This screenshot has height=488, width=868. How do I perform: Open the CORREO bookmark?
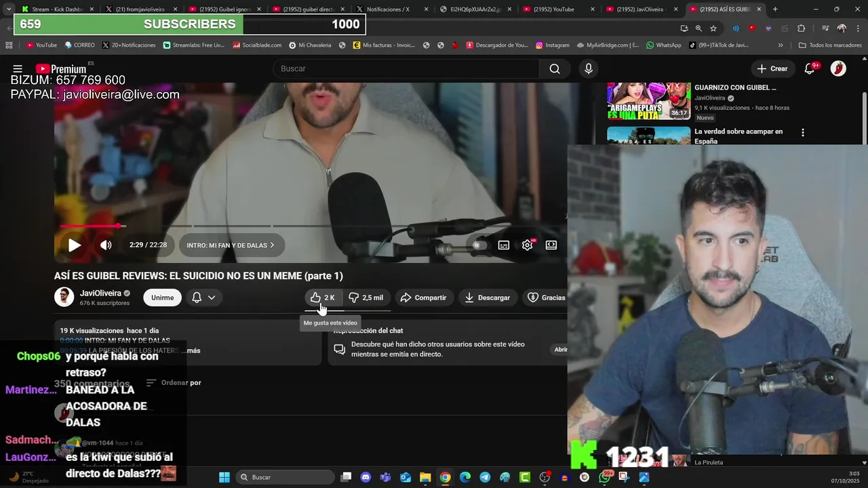tap(79, 45)
